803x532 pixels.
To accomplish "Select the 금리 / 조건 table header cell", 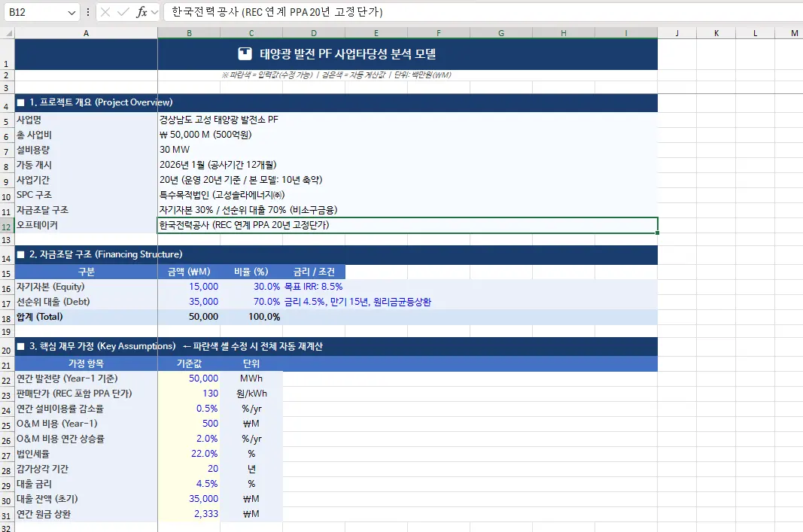I will pyautogui.click(x=314, y=272).
